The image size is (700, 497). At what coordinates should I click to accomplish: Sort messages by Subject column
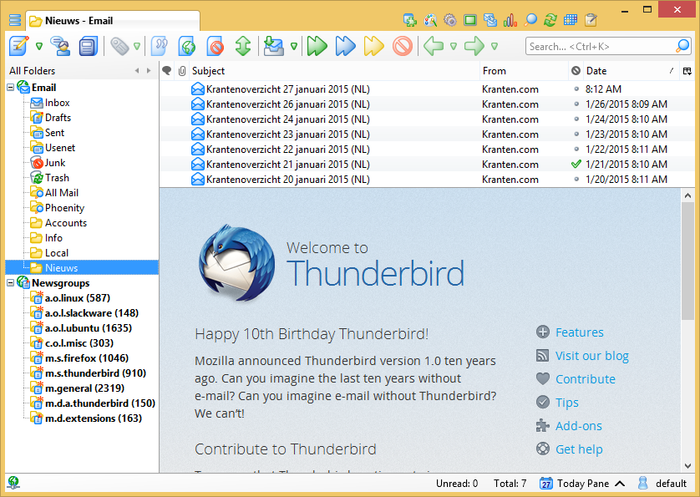click(333, 71)
